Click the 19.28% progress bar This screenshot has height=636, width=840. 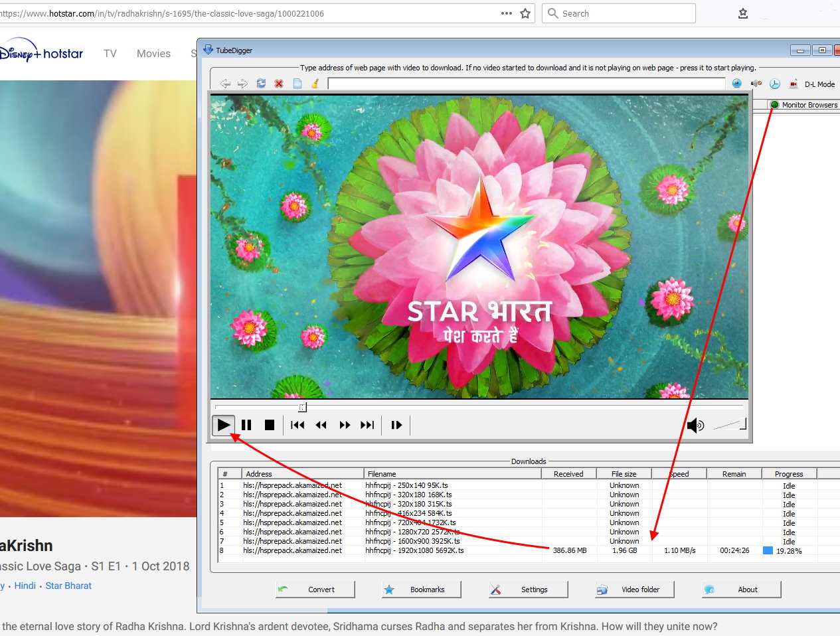[x=789, y=550]
